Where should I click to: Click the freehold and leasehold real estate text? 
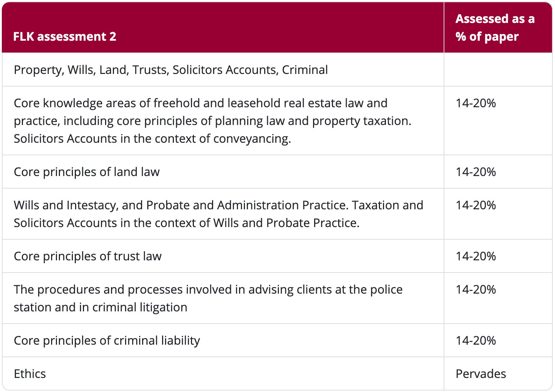pyautogui.click(x=200, y=103)
